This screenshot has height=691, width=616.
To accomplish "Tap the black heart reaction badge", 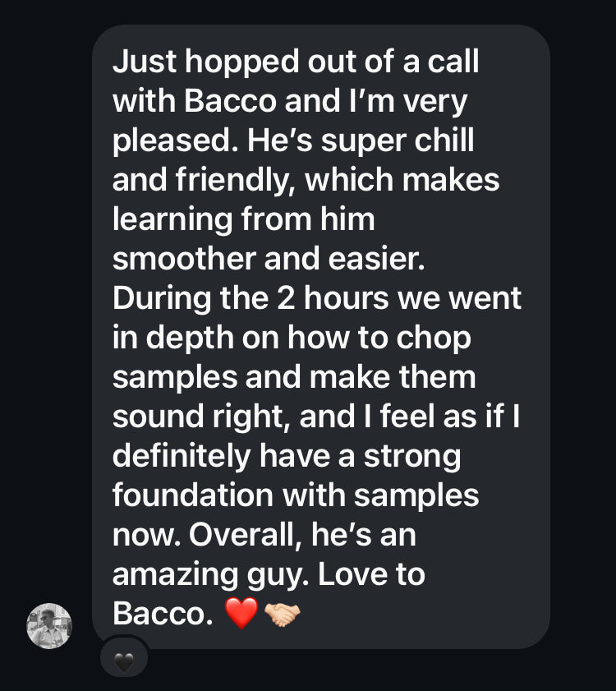I will pos(123,659).
